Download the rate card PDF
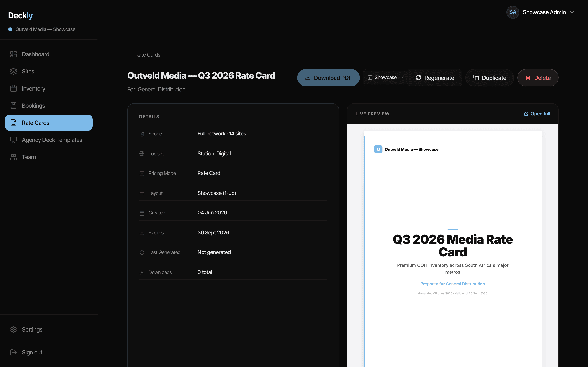Image resolution: width=588 pixels, height=367 pixels. [x=328, y=78]
